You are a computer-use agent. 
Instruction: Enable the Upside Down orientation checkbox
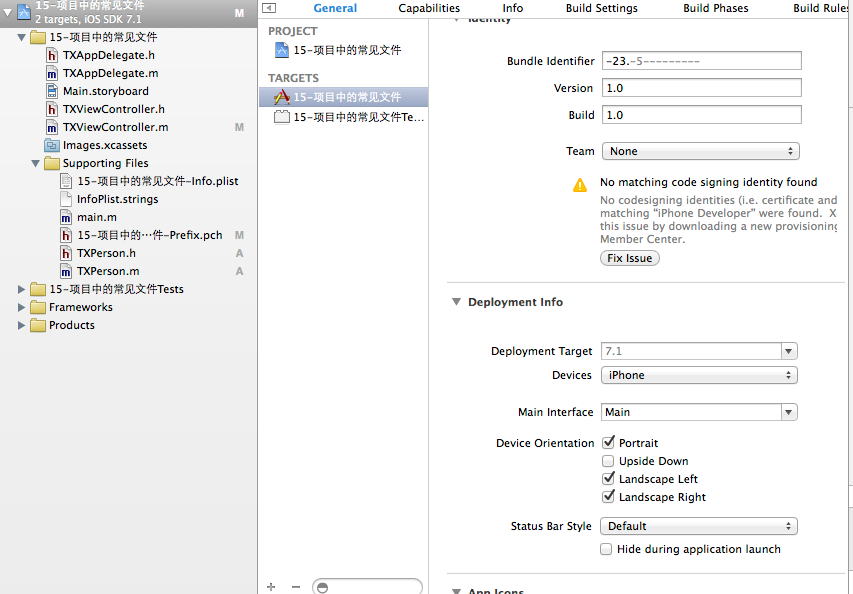(x=608, y=461)
